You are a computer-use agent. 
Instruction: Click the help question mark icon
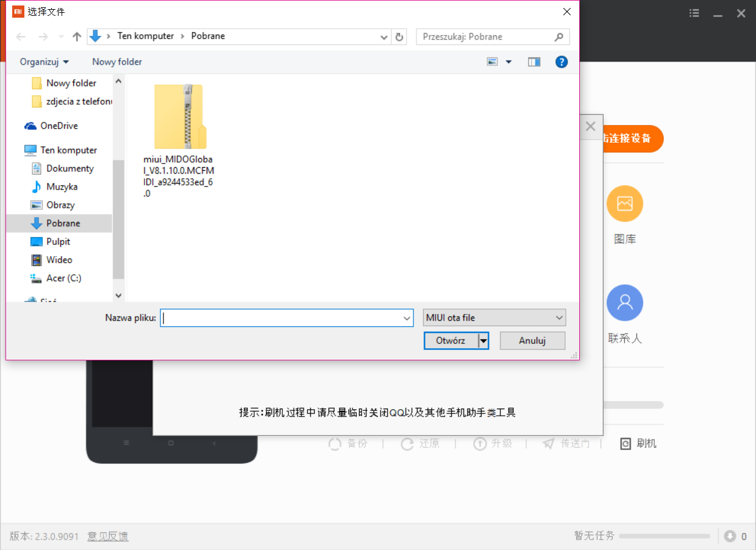[x=562, y=62]
